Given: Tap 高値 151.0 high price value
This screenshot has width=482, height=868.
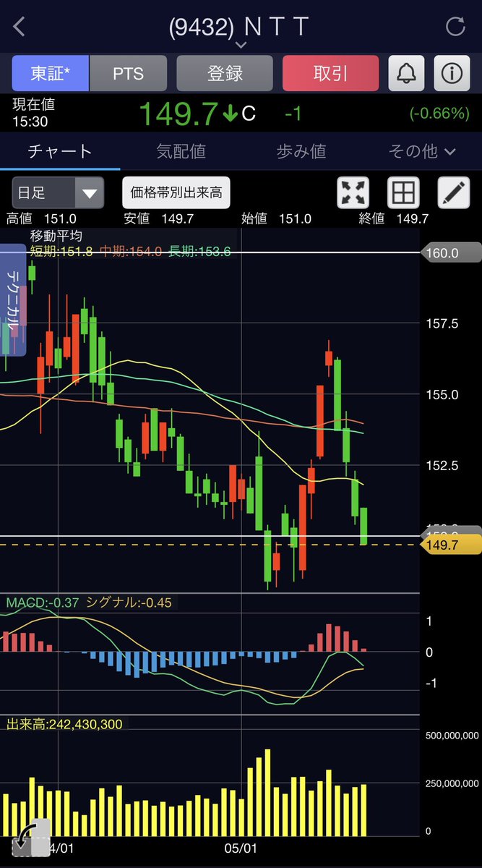Looking at the screenshot, I should 41,218.
